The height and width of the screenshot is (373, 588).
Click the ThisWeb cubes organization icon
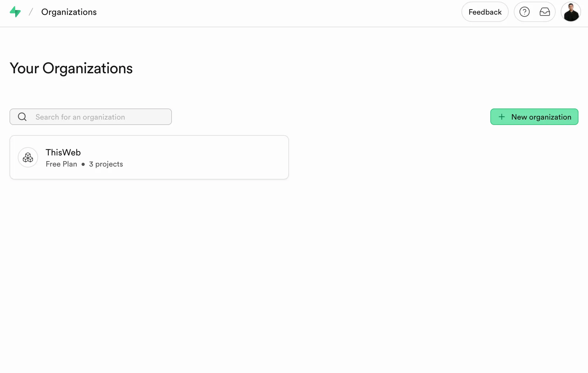pyautogui.click(x=28, y=157)
